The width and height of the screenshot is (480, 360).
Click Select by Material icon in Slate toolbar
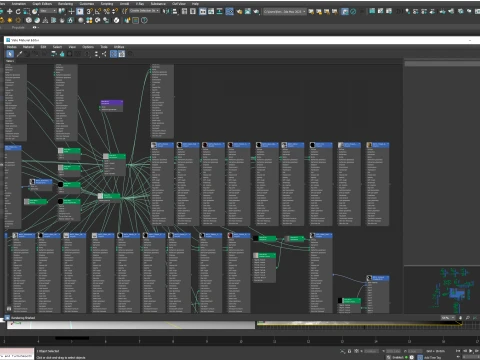click(x=130, y=54)
